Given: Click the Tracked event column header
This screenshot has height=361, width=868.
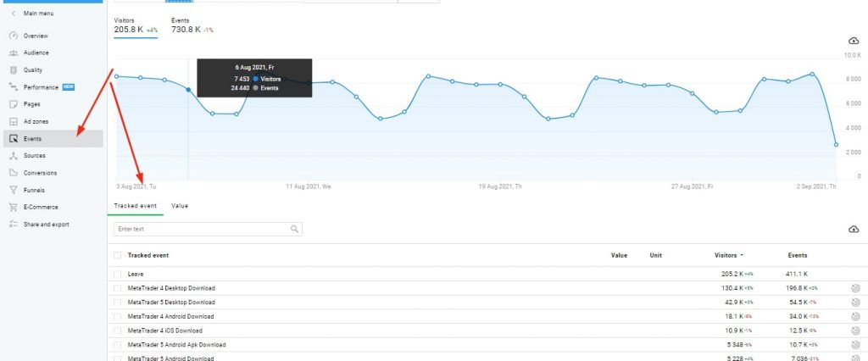Looking at the screenshot, I should coord(148,256).
